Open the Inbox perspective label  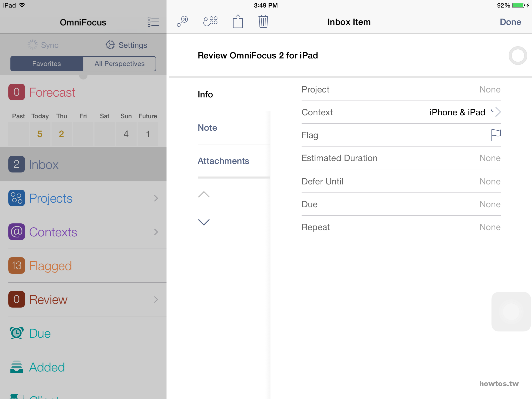(x=44, y=165)
